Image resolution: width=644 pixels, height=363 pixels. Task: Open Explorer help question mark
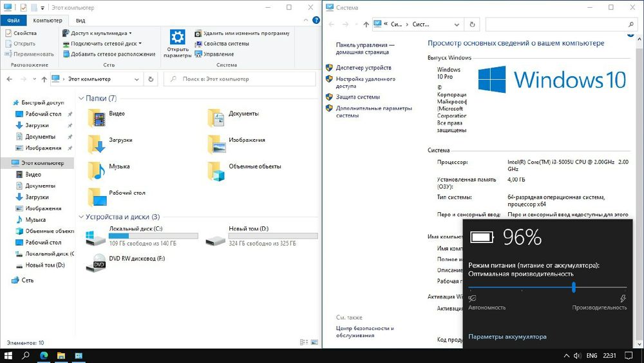pos(316,20)
